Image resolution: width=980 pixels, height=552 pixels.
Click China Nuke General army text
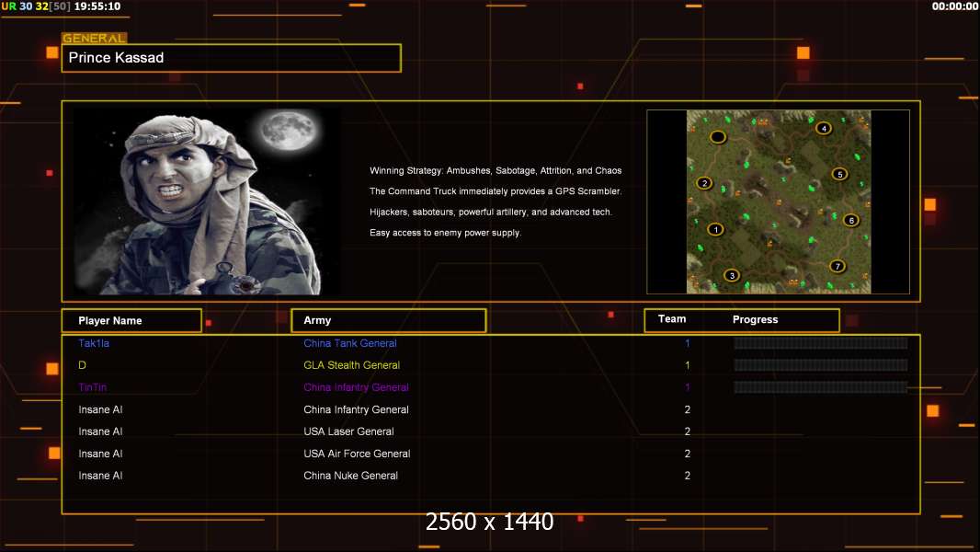click(x=350, y=476)
